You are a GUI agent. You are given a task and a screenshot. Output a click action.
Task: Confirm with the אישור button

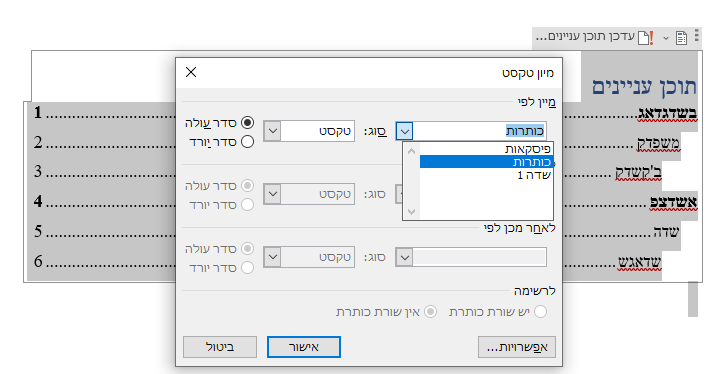(x=304, y=347)
